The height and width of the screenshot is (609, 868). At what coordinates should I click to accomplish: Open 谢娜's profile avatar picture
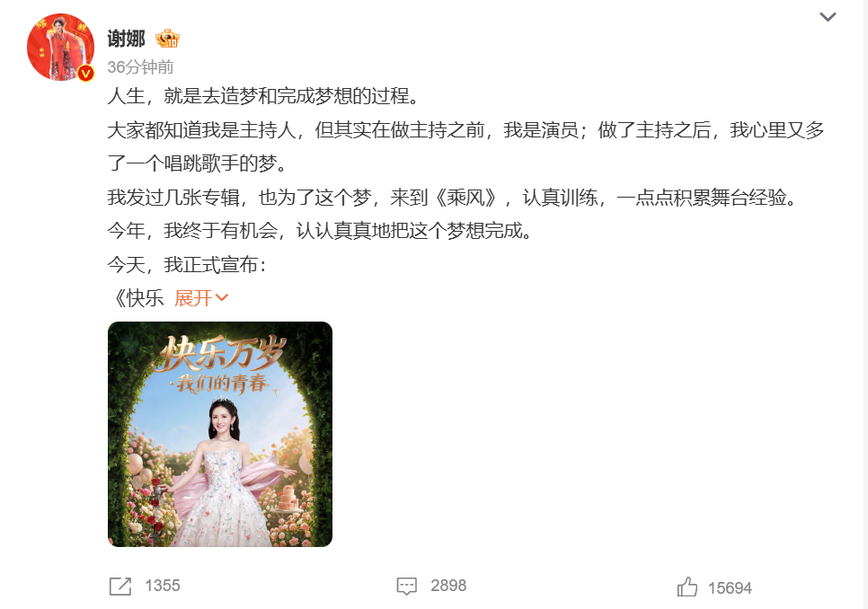coord(60,47)
